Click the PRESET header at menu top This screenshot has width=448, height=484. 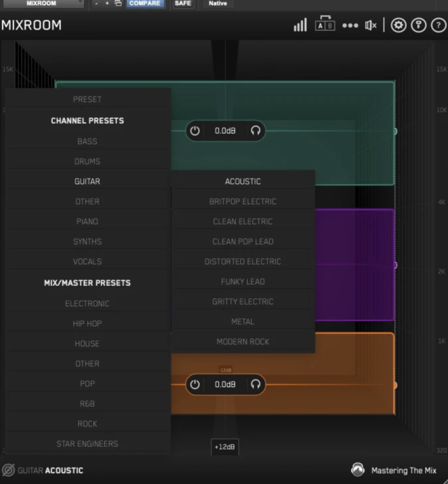(x=88, y=99)
